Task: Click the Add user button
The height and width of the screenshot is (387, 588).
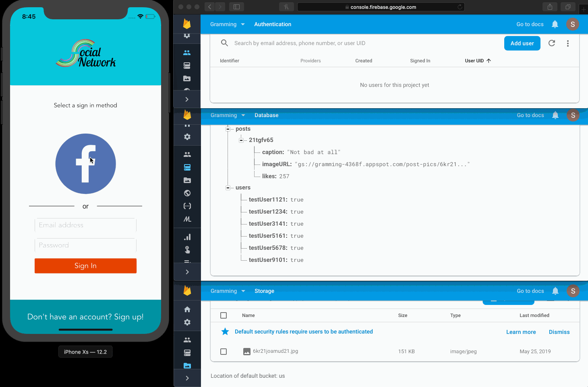Action: tap(522, 43)
